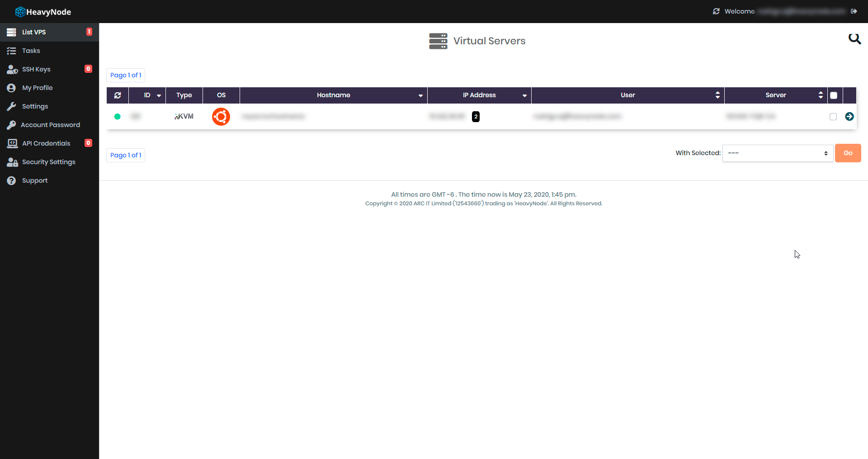The width and height of the screenshot is (868, 459).
Task: Open the With Selected dropdown
Action: pyautogui.click(x=778, y=153)
